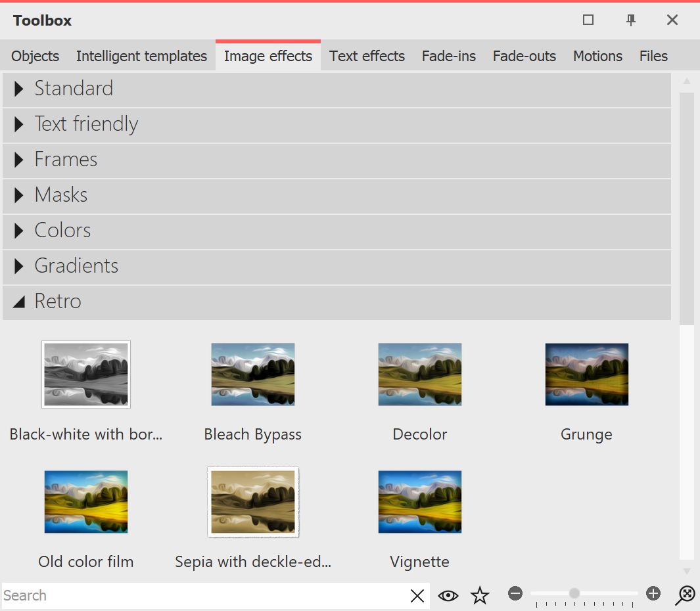This screenshot has width=700, height=611.
Task: Toggle effect preview with the eye icon
Action: [x=448, y=595]
